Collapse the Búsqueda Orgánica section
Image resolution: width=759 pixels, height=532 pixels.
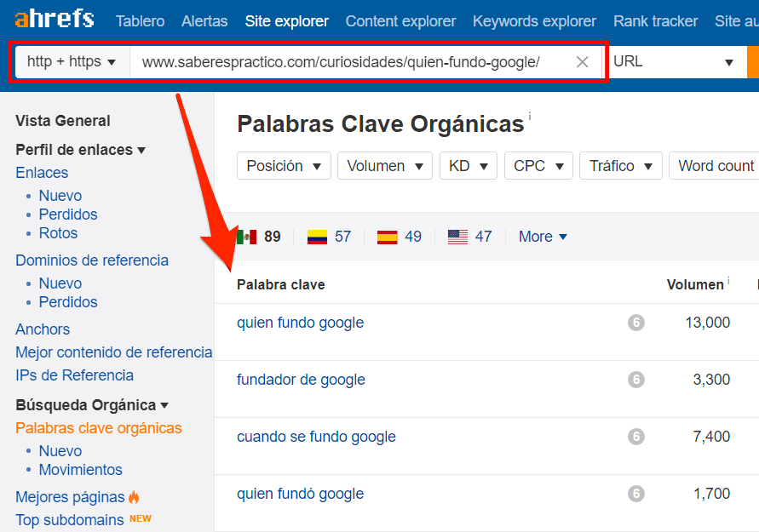[92, 405]
